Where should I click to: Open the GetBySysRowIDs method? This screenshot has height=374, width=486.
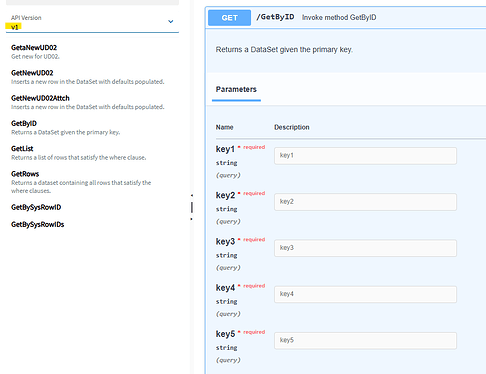(x=37, y=225)
